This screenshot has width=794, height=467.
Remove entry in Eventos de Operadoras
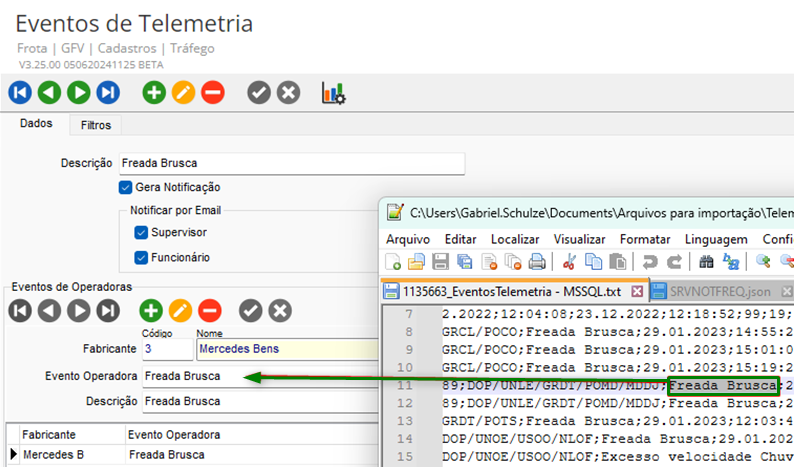[x=210, y=310]
